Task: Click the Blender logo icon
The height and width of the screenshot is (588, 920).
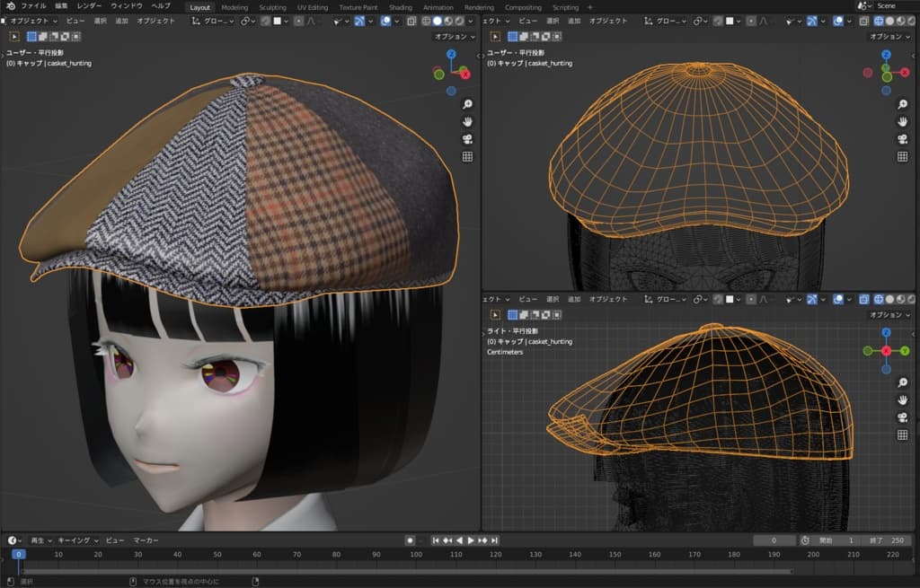Action: tap(10, 6)
